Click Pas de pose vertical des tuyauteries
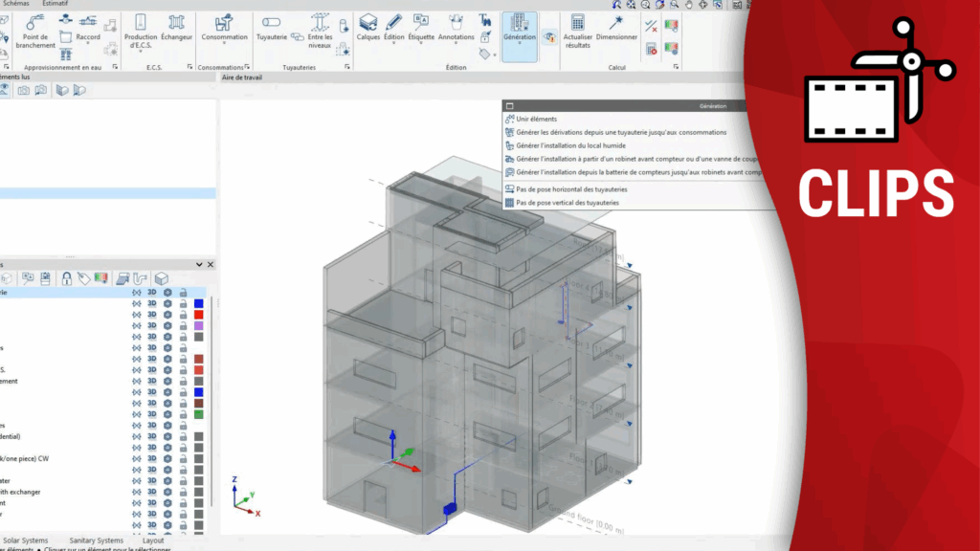Viewport: 980px width, 551px height. click(567, 203)
